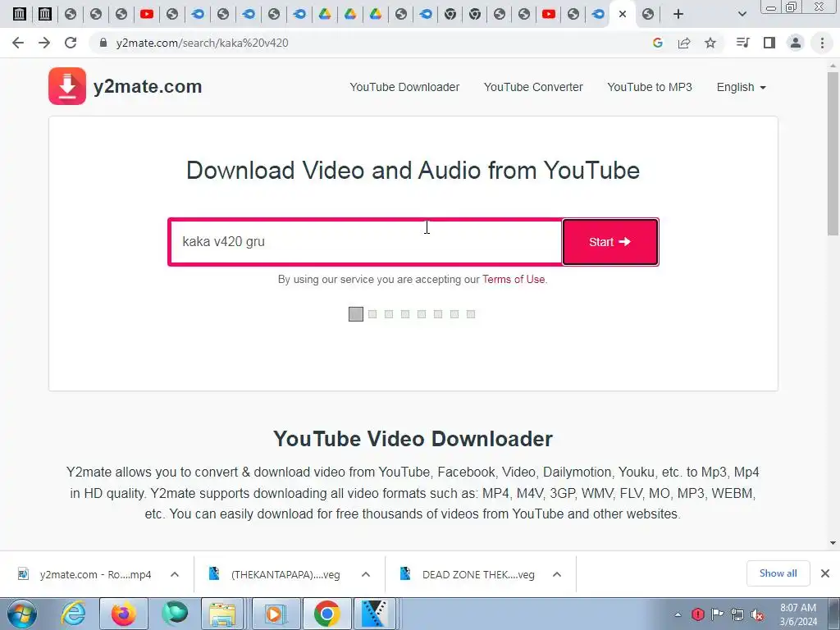Expand the English language dropdown
This screenshot has width=840, height=630.
coord(741,87)
